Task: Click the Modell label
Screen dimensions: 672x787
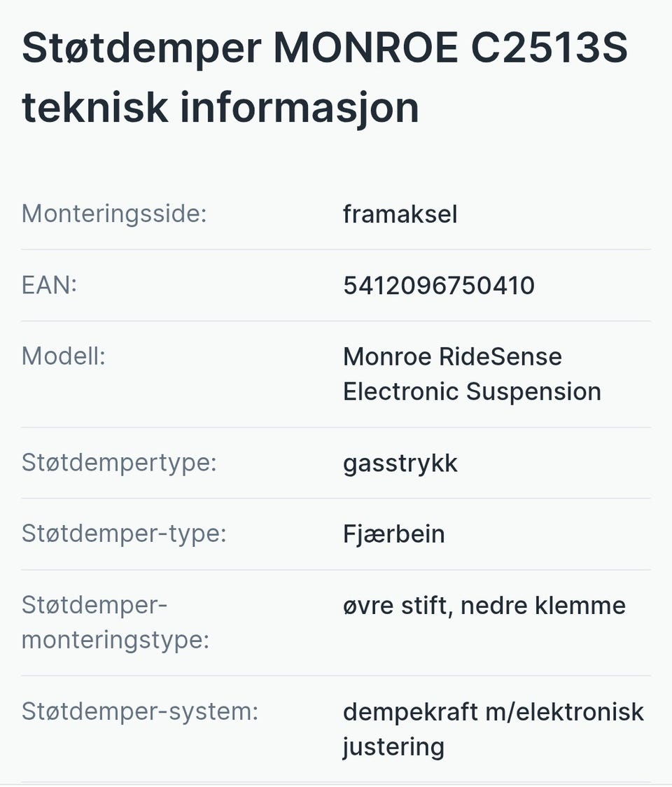Action: [63, 356]
